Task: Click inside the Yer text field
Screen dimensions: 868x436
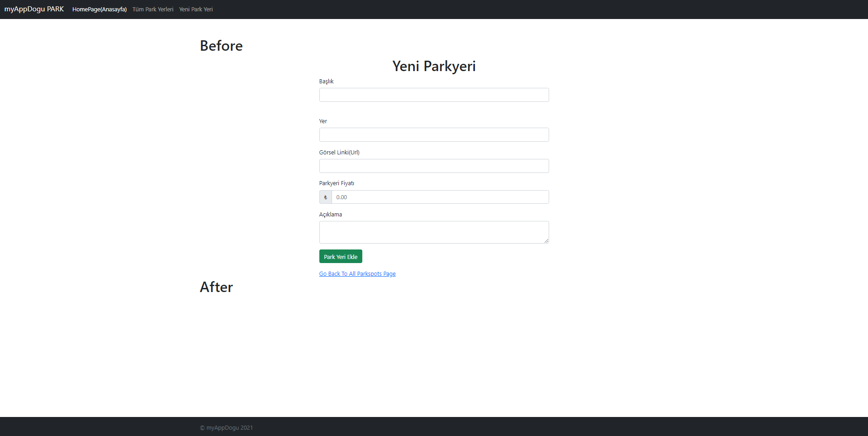Action: (433, 134)
